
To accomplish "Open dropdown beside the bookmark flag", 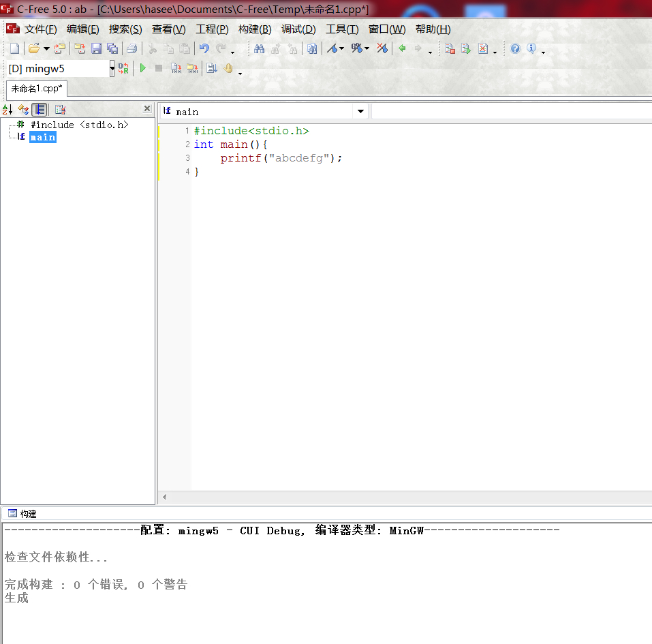I will click(x=342, y=48).
